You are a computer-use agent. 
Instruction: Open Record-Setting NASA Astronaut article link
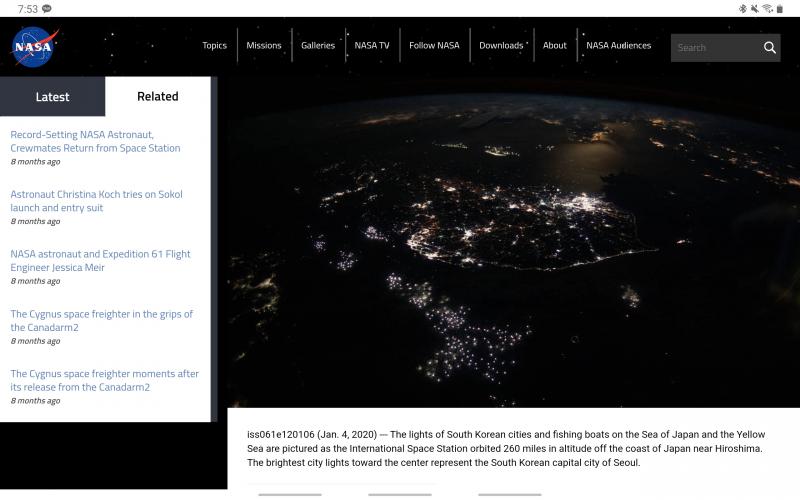(95, 141)
